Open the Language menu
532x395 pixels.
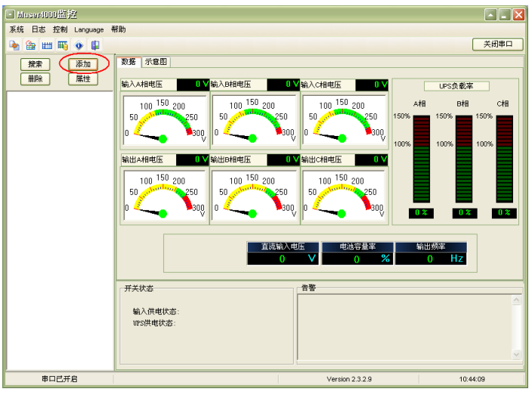(x=88, y=29)
